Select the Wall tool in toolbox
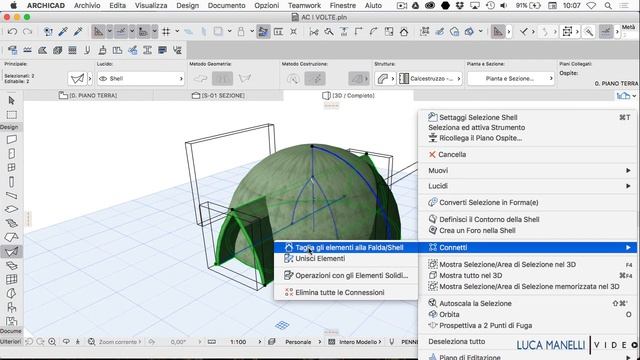This screenshot has height=360, width=640. click(x=11, y=140)
